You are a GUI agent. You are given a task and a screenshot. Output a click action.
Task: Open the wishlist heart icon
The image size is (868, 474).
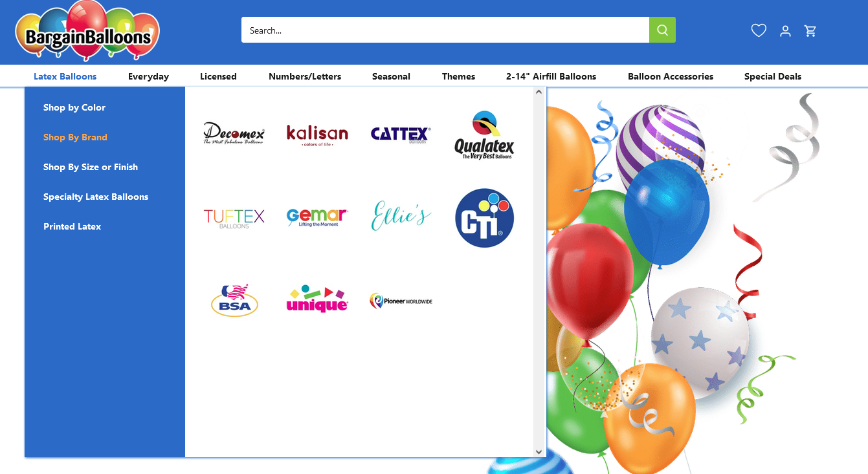coord(759,30)
